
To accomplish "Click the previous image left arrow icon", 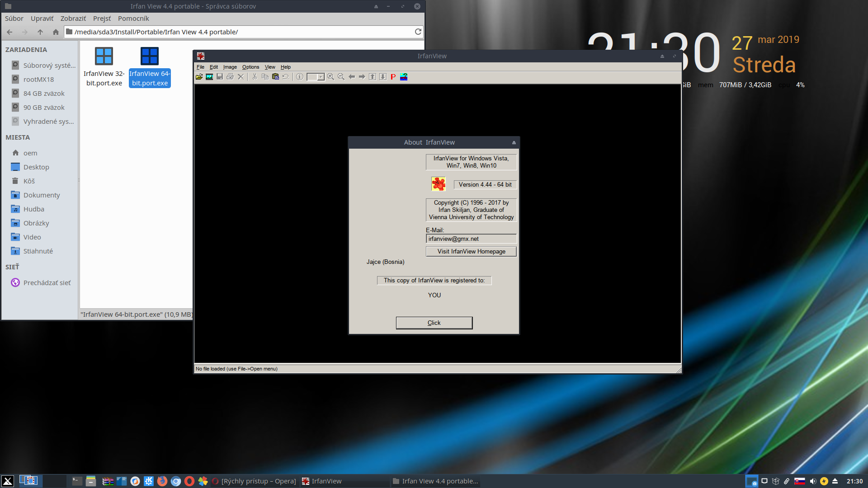I will tap(352, 77).
